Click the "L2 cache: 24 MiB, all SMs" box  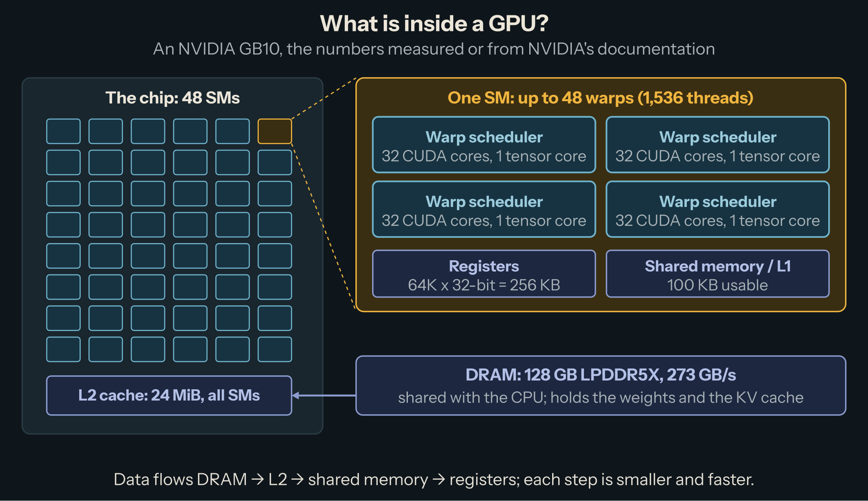click(169, 395)
